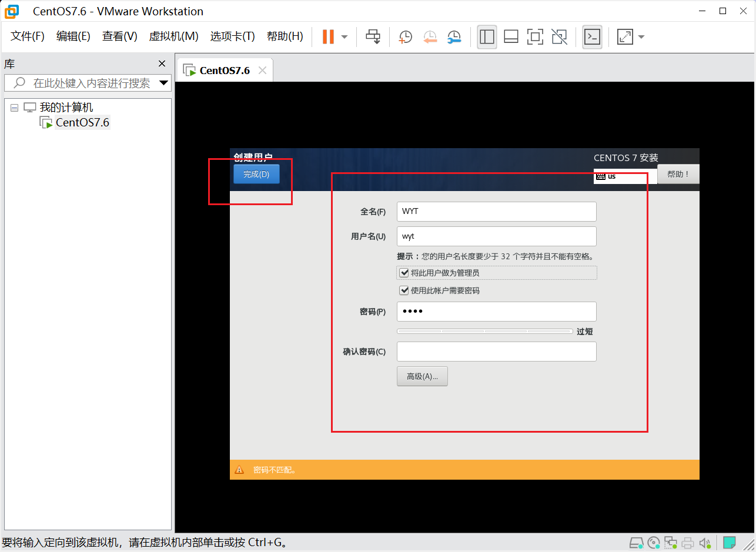
Task: Enter full screen mode icon
Action: click(535, 36)
